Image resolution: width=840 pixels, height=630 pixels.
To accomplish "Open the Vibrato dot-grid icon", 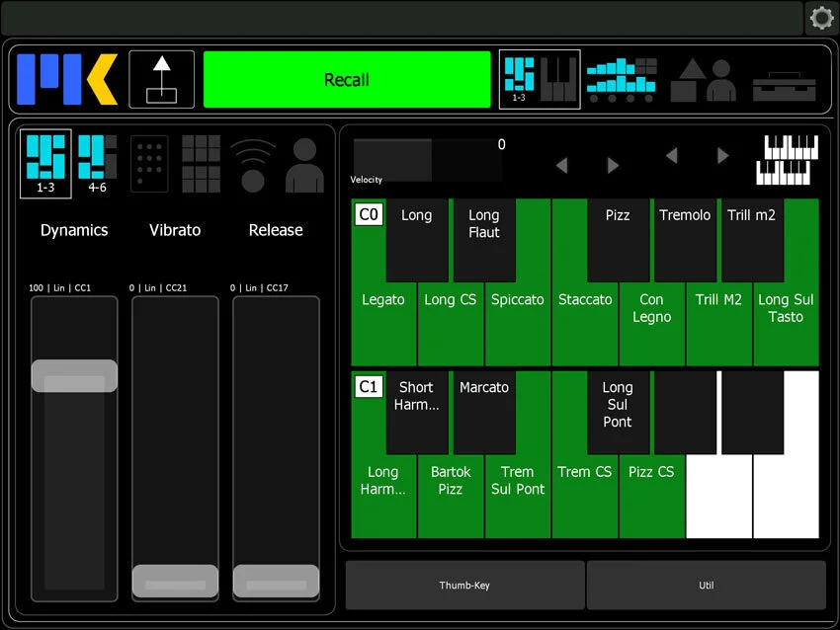I will (x=149, y=163).
